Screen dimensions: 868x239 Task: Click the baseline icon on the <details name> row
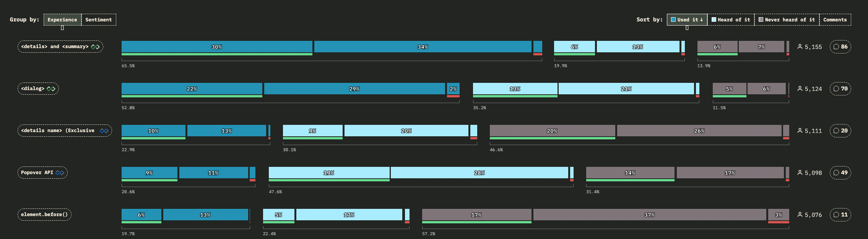[104, 131]
